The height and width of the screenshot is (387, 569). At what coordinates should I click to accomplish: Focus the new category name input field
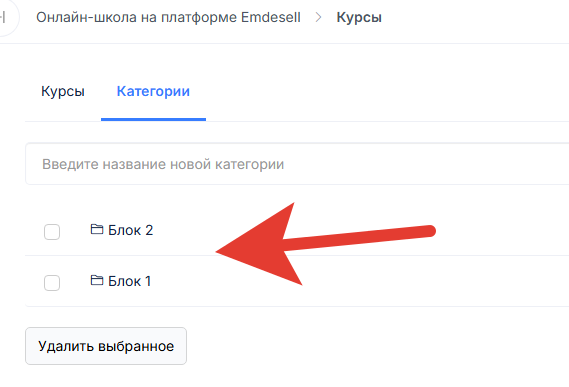[x=297, y=164]
